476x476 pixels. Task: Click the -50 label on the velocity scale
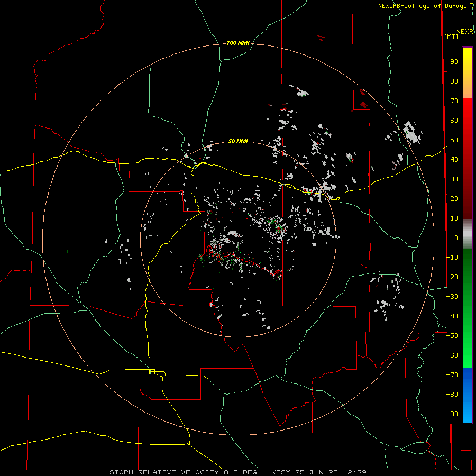click(x=452, y=336)
